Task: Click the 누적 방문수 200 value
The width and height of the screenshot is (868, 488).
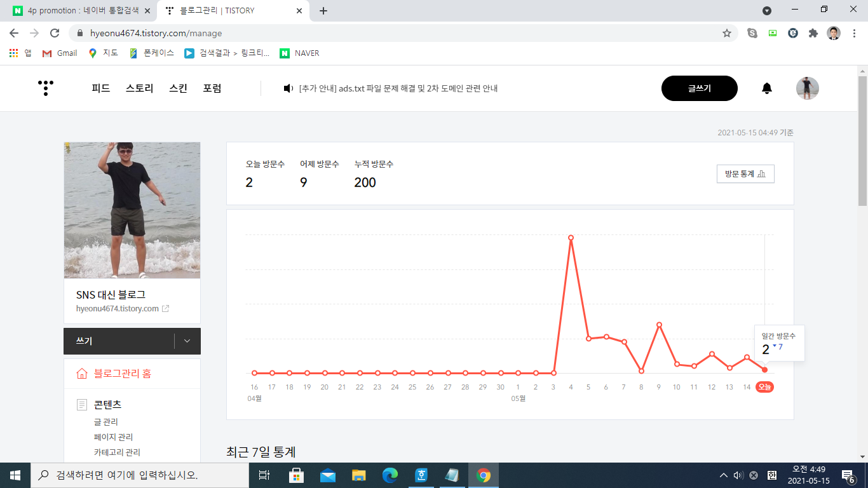Action: [365, 182]
